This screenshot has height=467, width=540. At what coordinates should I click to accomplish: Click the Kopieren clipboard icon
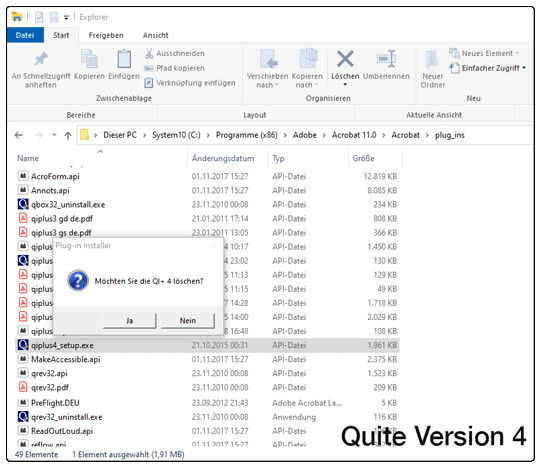coord(89,59)
